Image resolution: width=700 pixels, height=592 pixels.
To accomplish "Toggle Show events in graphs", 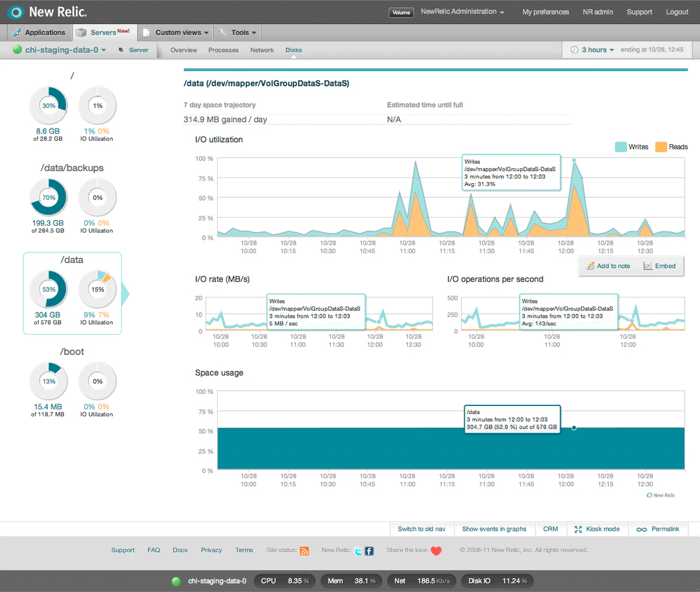I will [494, 529].
